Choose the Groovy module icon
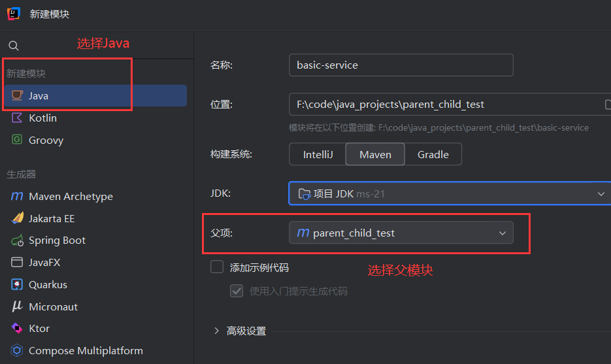This screenshot has height=364, width=611. (x=17, y=141)
